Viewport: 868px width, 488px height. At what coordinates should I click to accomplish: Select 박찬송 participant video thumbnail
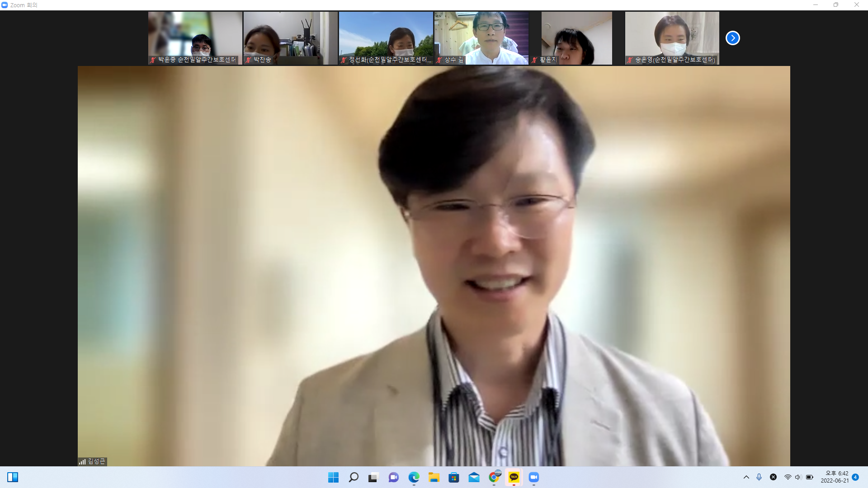(x=291, y=38)
